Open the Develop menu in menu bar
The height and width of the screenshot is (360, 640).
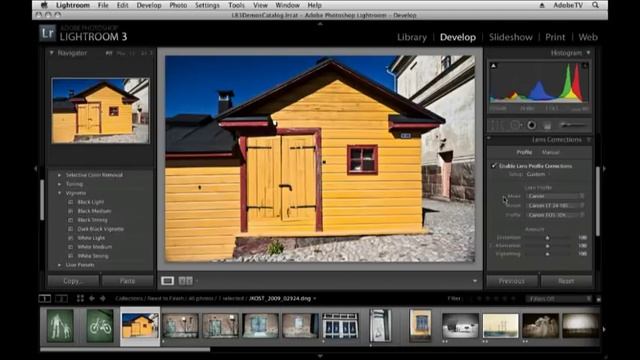(149, 5)
